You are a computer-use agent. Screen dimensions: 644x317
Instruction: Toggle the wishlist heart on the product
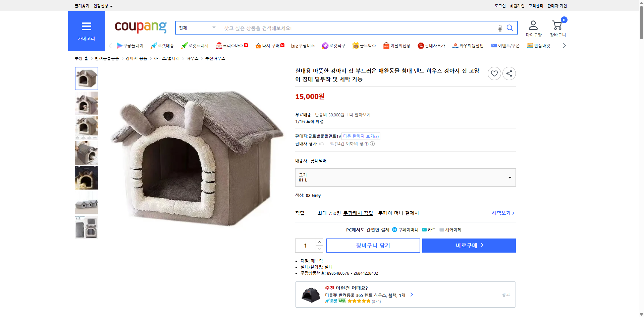tap(494, 73)
